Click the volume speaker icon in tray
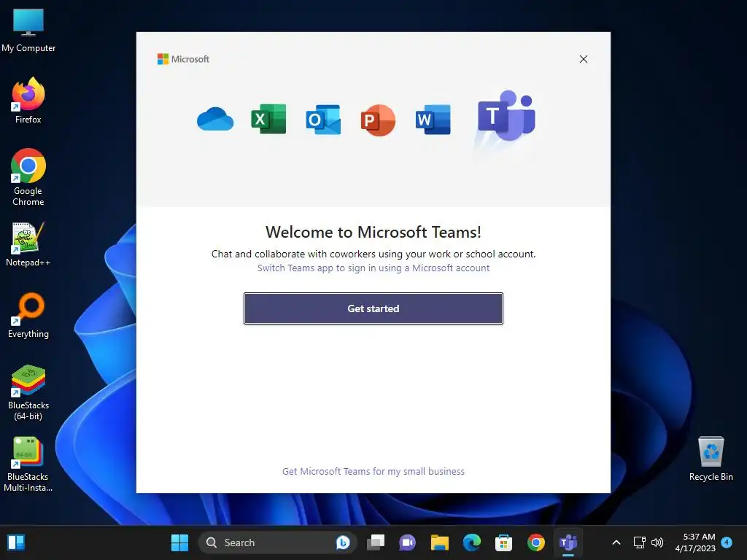This screenshot has height=560, width=747. tap(657, 542)
